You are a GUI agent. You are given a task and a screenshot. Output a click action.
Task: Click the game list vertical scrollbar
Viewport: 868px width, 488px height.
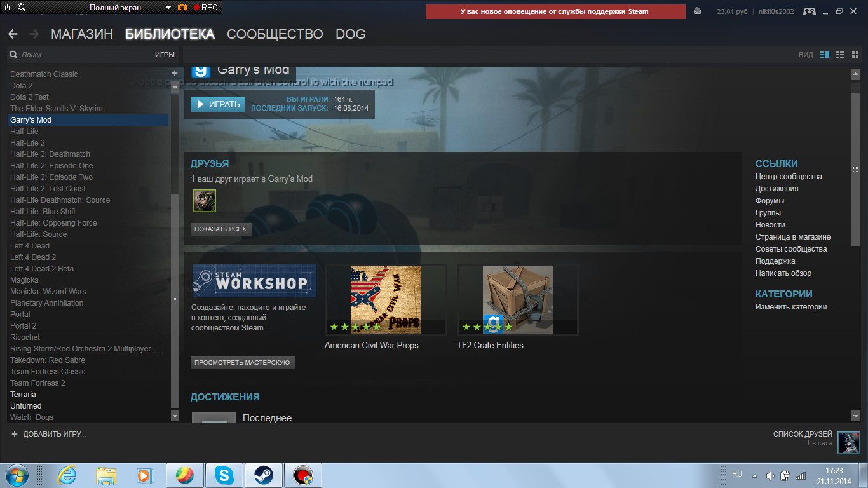(175, 299)
